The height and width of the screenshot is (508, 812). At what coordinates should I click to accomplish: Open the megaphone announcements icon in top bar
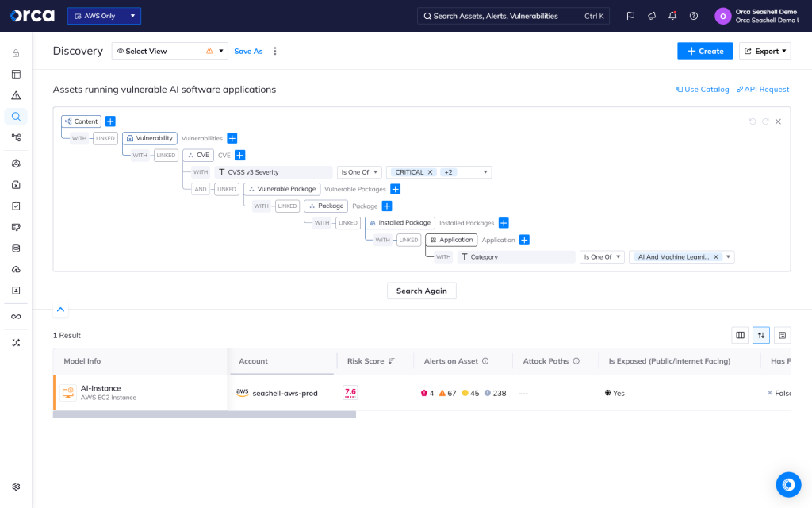pyautogui.click(x=652, y=15)
